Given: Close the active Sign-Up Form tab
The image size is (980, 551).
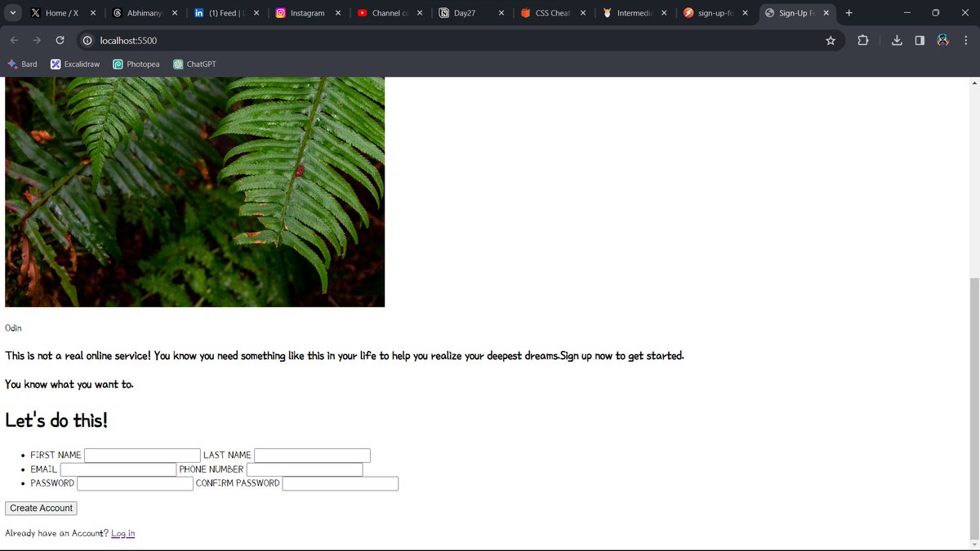Looking at the screenshot, I should [826, 13].
